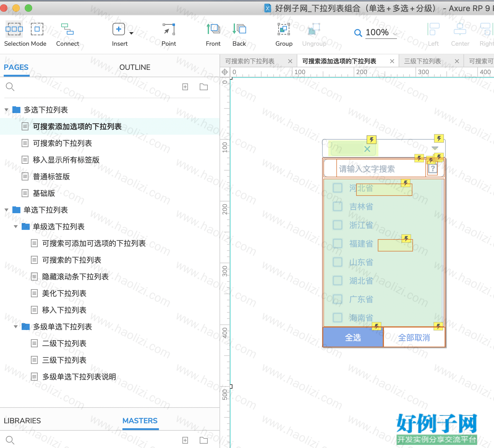Open page 移入下拉列表
This screenshot has height=448, width=494.
(x=64, y=310)
